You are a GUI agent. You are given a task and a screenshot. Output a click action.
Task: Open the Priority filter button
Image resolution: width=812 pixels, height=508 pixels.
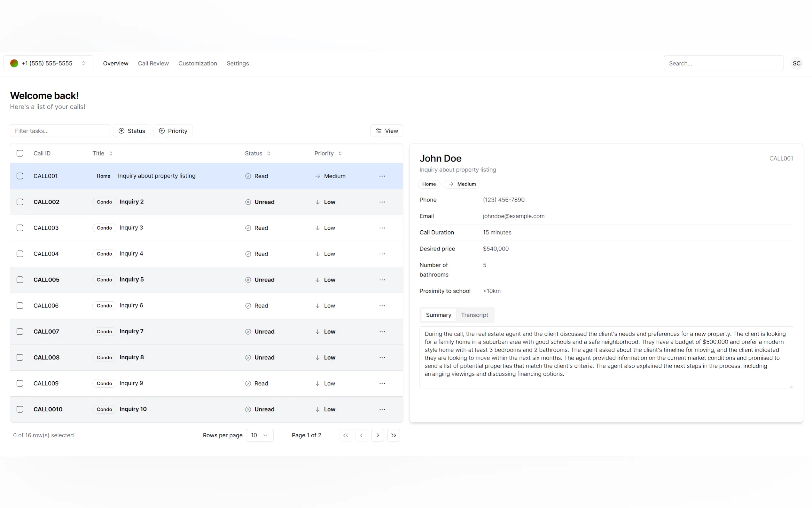pos(173,131)
